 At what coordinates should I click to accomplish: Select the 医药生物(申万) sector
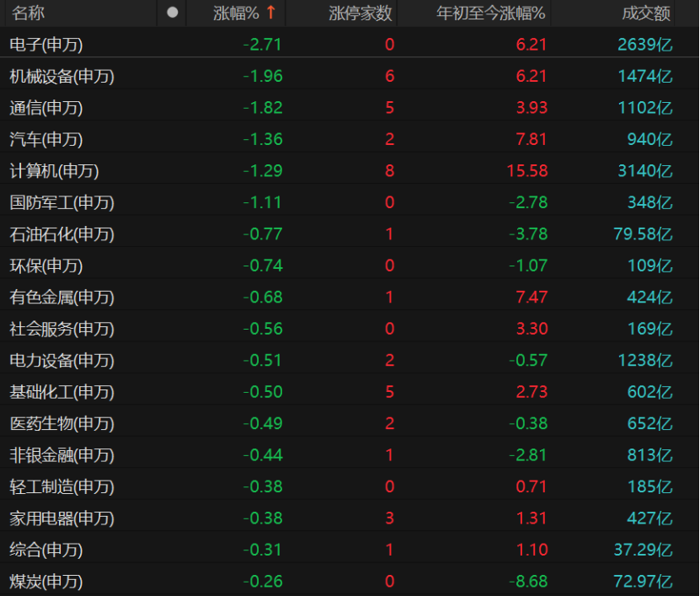tap(61, 424)
